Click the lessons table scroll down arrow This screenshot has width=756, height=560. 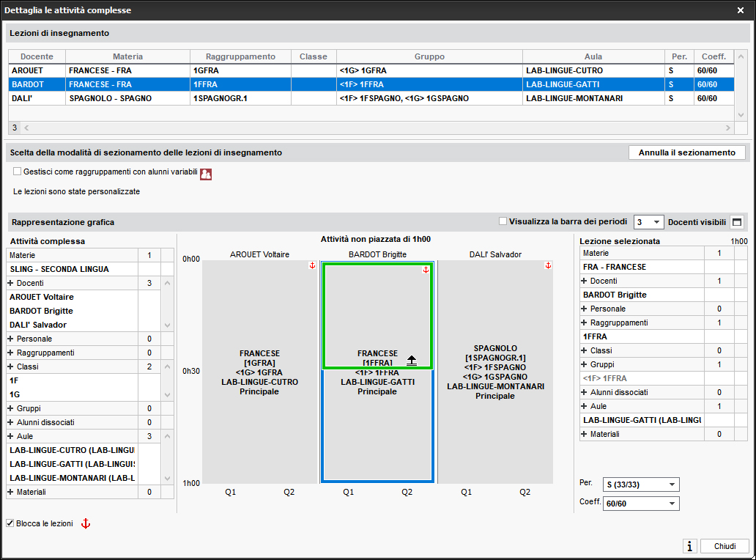[x=741, y=115]
